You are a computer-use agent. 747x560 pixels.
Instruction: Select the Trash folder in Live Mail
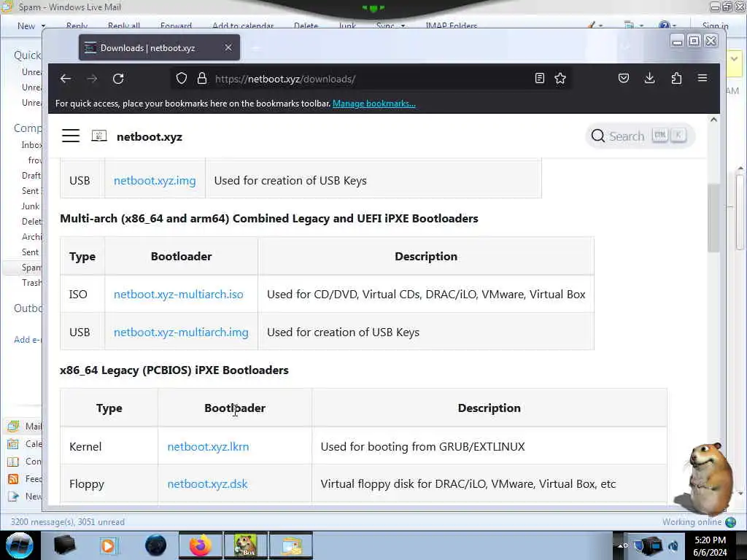point(31,283)
